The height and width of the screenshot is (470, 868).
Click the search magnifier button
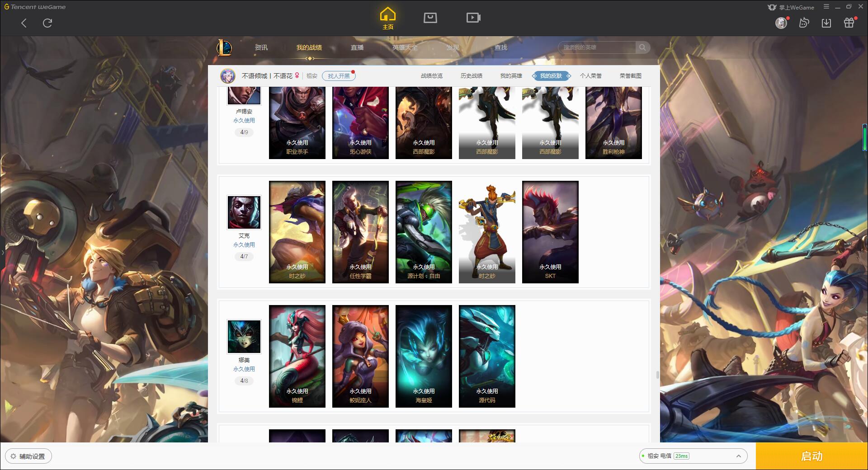pyautogui.click(x=642, y=47)
